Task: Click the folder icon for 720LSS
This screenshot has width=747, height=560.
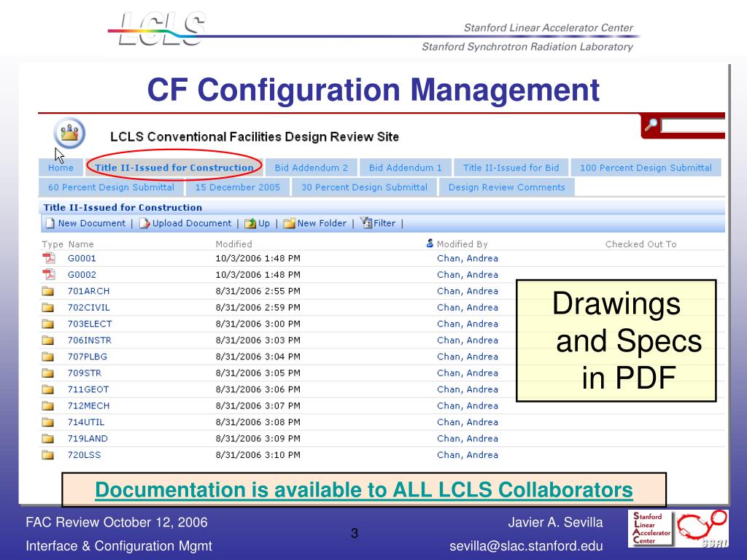Action: 47,455
